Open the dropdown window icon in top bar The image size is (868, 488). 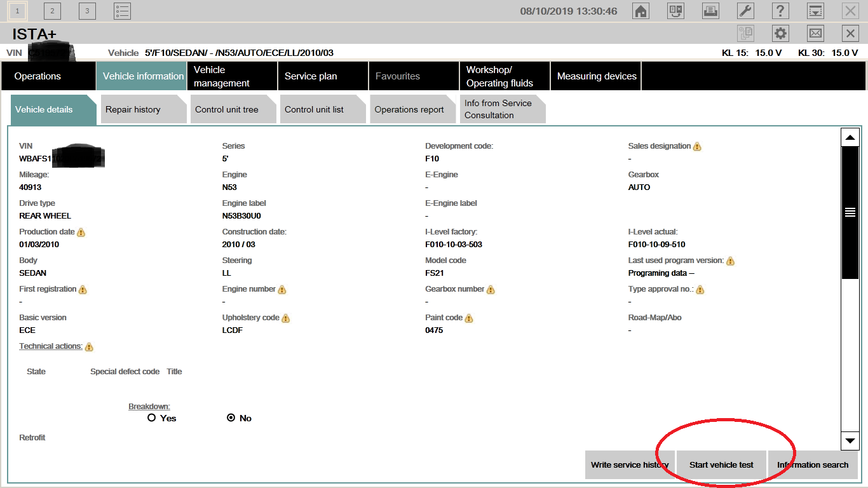pyautogui.click(x=815, y=11)
